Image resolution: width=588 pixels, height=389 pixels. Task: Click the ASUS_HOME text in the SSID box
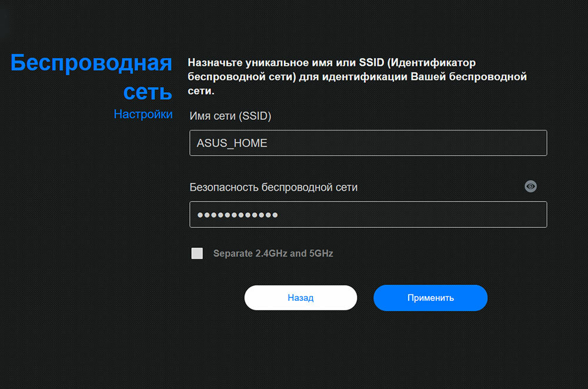point(232,143)
